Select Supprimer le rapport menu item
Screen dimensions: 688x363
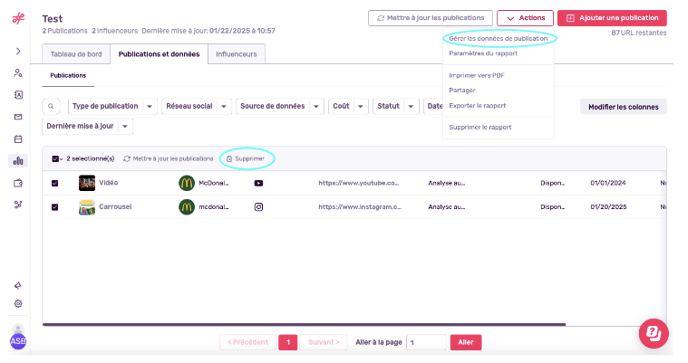[480, 127]
